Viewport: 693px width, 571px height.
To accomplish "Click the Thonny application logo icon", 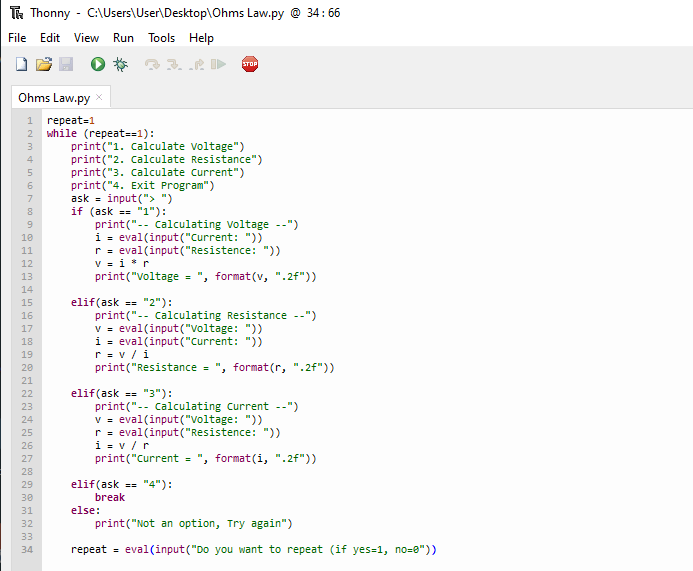I will click(x=16, y=13).
